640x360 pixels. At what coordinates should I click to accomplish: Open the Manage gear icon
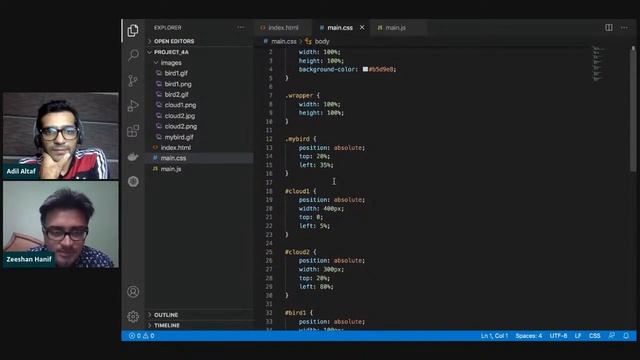(x=133, y=316)
